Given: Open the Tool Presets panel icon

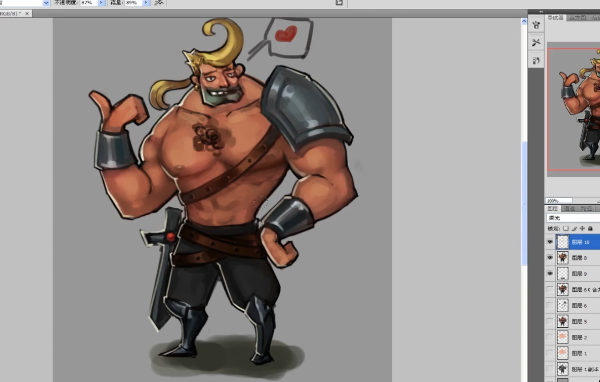Looking at the screenshot, I should pos(536,42).
